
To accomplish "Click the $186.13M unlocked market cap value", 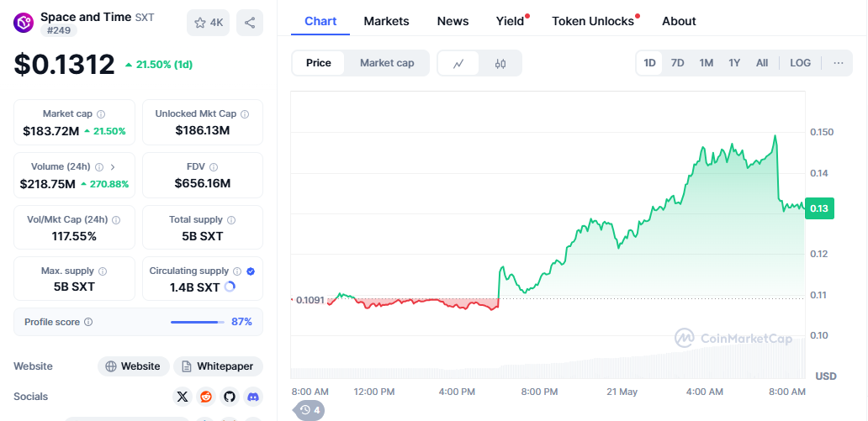I will click(x=203, y=130).
